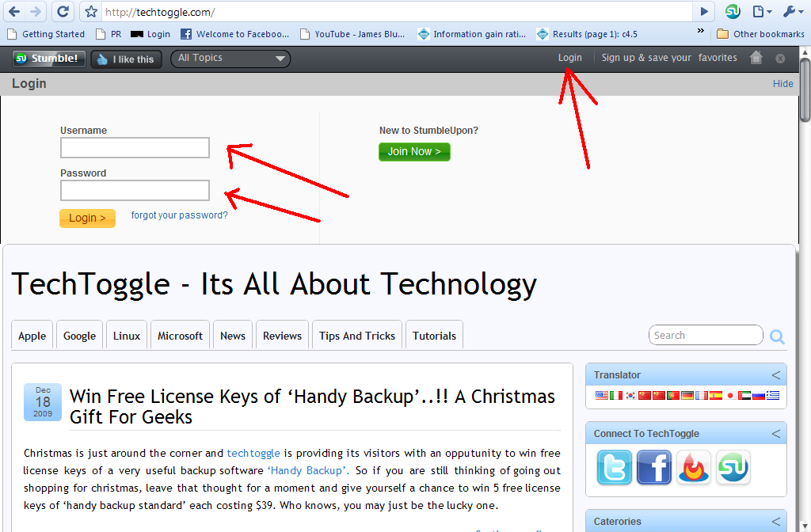Screen dimensions: 811x532
Task: Open the Getting Started bookmark
Action: click(x=47, y=34)
